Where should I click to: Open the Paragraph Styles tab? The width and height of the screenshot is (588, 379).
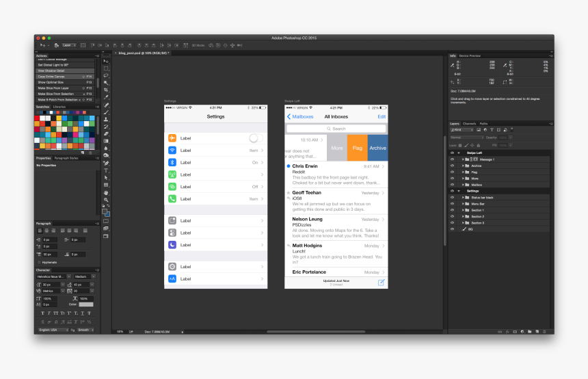pos(66,158)
